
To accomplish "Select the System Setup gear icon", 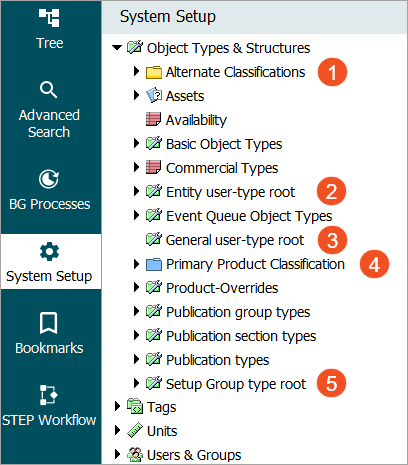I will tap(49, 251).
